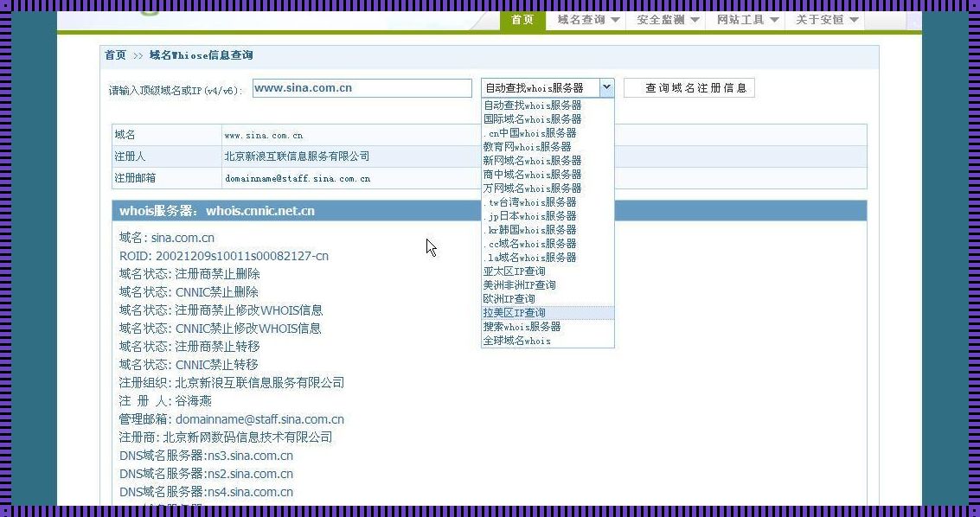Select 自动查找whois服务器 in the dropdown list

(548, 105)
